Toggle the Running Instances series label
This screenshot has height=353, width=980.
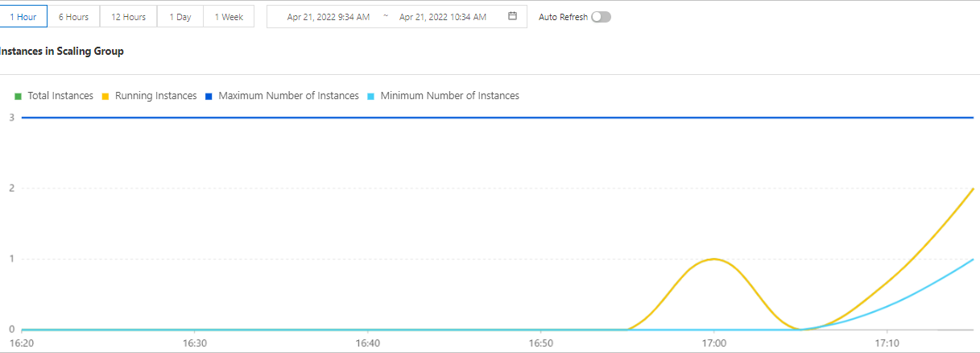point(155,96)
